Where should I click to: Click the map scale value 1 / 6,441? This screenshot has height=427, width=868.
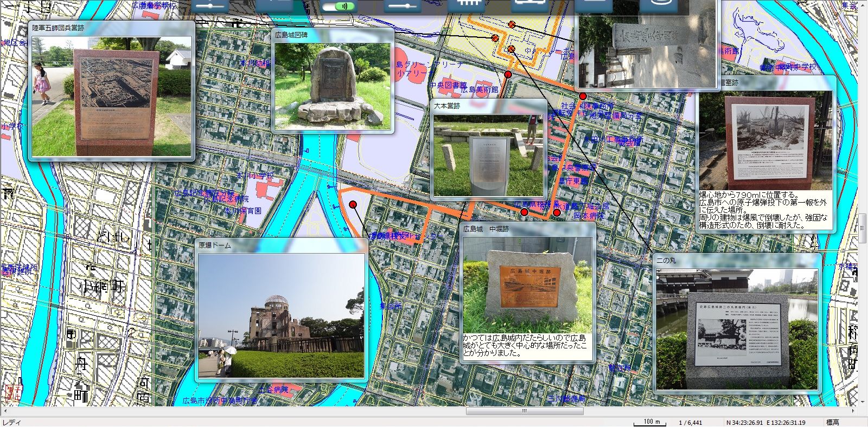coord(690,423)
